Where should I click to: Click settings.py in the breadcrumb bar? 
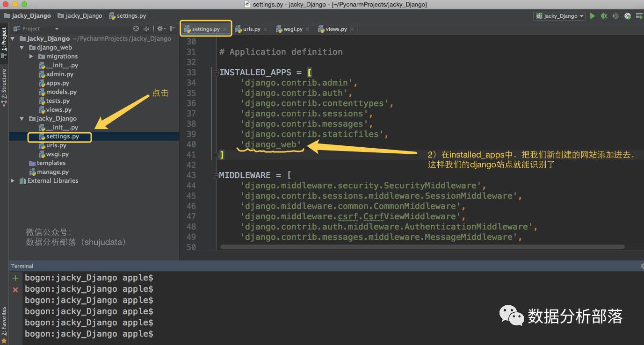127,16
